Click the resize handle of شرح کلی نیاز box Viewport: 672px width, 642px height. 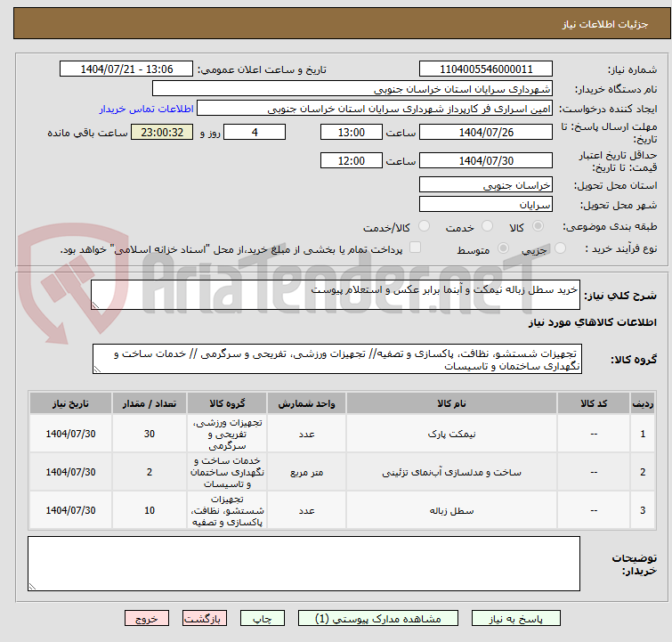point(95,305)
